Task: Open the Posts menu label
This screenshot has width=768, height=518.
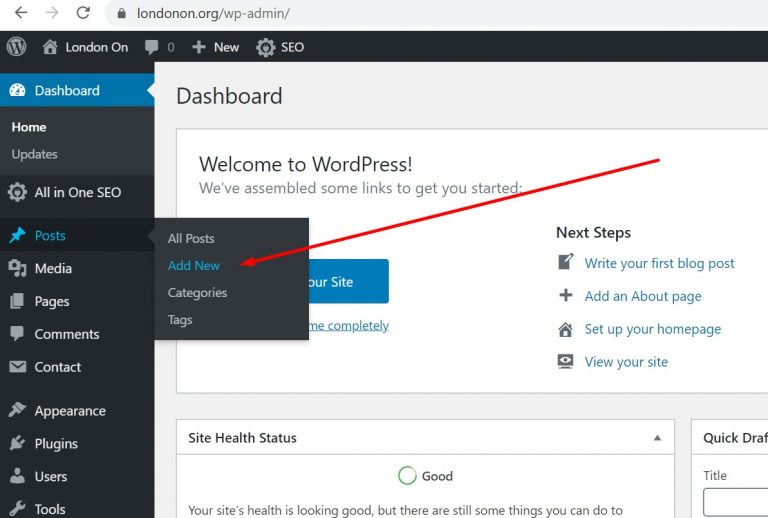Action: coord(50,235)
